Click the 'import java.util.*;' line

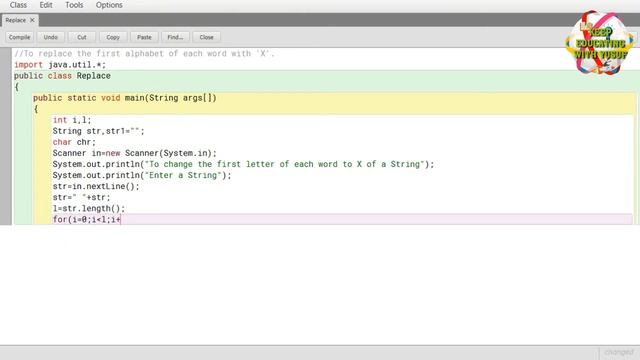coord(60,64)
